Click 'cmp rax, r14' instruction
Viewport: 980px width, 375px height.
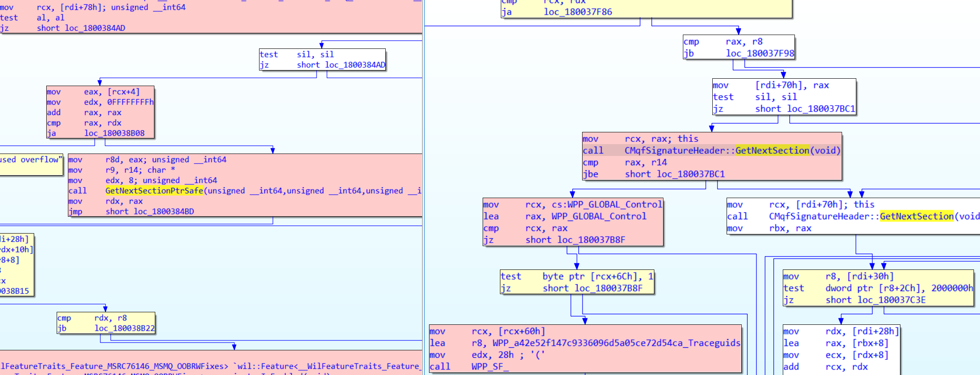click(x=625, y=162)
